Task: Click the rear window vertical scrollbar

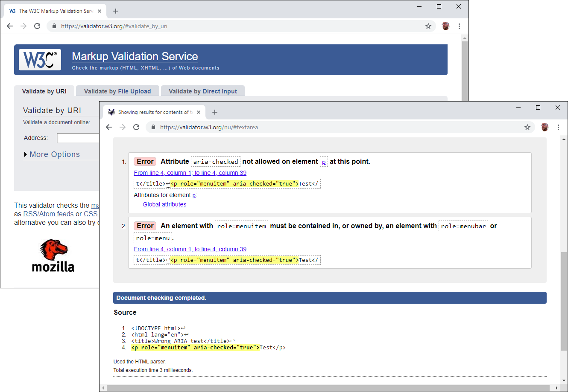Action: click(465, 70)
